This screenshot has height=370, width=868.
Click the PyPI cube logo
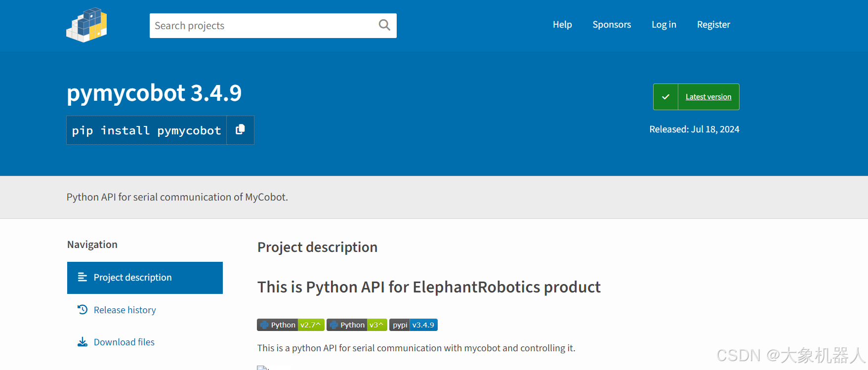click(87, 25)
